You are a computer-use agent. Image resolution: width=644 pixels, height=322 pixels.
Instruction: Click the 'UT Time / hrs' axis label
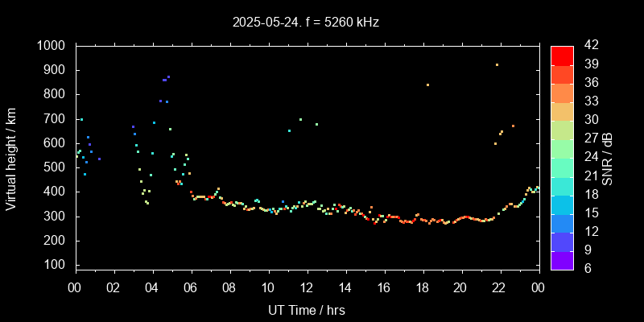pyautogui.click(x=306, y=310)
